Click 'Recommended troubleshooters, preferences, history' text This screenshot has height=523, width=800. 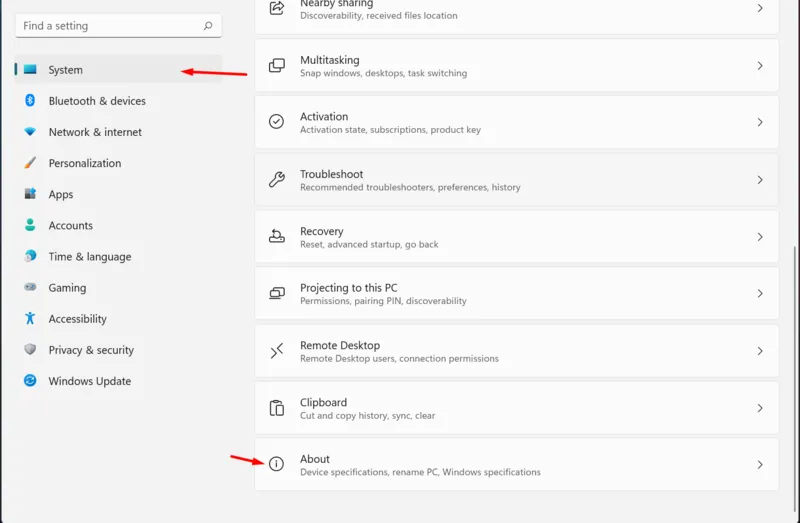[410, 187]
